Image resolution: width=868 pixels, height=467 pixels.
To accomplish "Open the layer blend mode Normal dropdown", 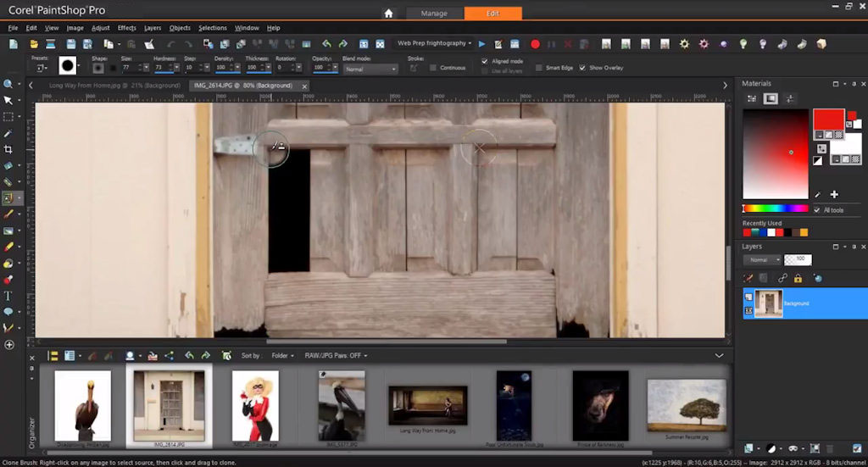I will click(x=762, y=260).
